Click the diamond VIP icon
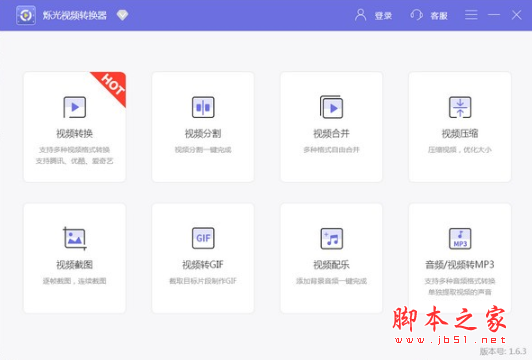This screenshot has height=360, width=532. coord(122,15)
